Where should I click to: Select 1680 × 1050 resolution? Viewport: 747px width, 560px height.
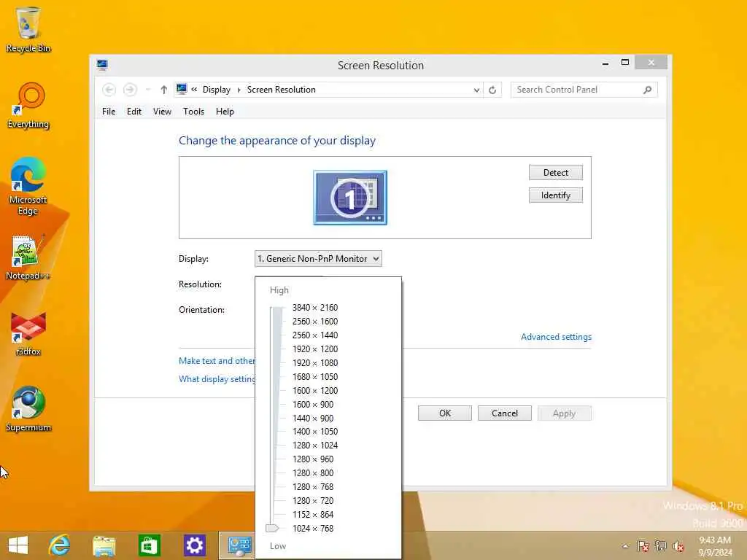click(315, 377)
